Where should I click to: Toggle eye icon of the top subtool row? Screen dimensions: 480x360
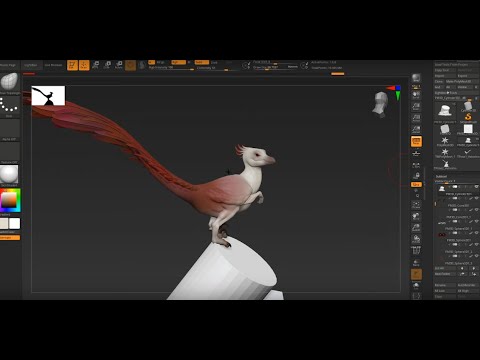pyautogui.click(x=476, y=187)
